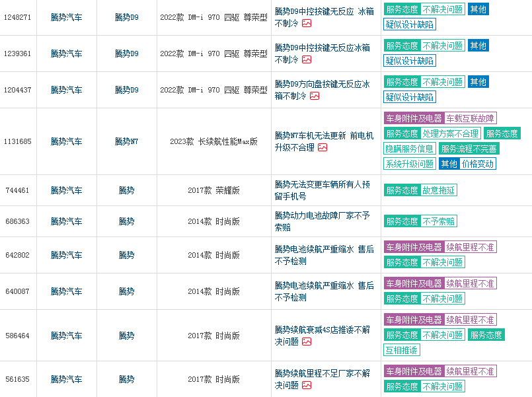Click 不解决问题 tag in row 640087

tap(442, 299)
